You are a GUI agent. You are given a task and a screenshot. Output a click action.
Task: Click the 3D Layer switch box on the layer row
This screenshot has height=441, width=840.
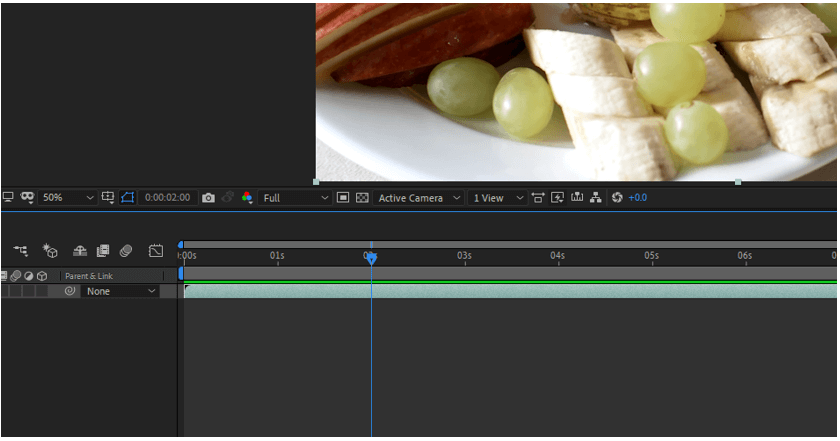pyautogui.click(x=42, y=291)
